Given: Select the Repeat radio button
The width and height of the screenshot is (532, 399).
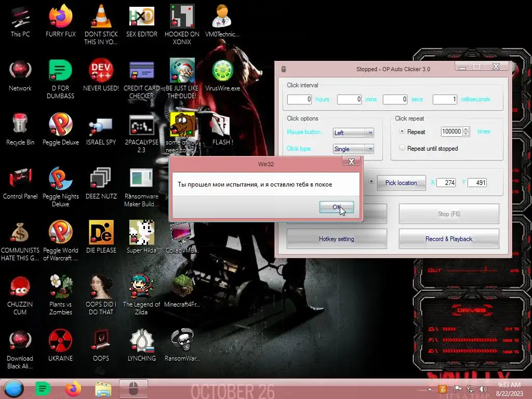Looking at the screenshot, I should point(402,131).
